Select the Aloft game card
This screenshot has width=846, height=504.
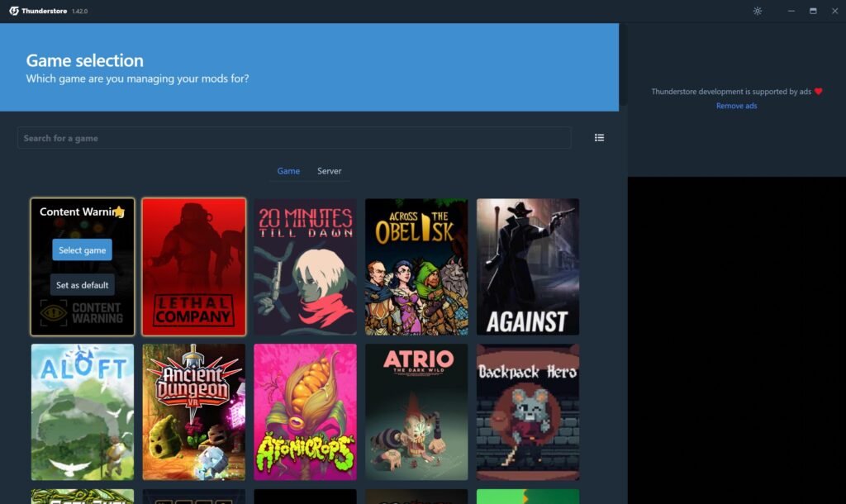point(83,412)
